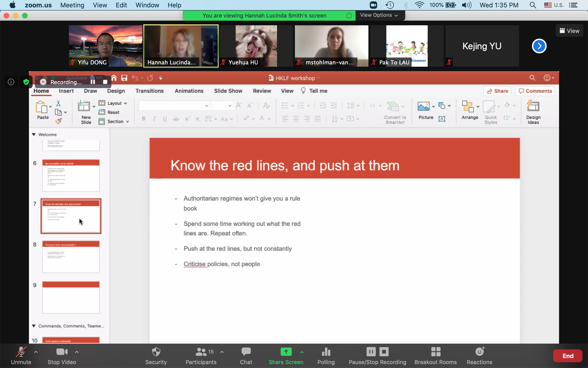Switch to the Slide Show ribbon tab

(x=228, y=91)
